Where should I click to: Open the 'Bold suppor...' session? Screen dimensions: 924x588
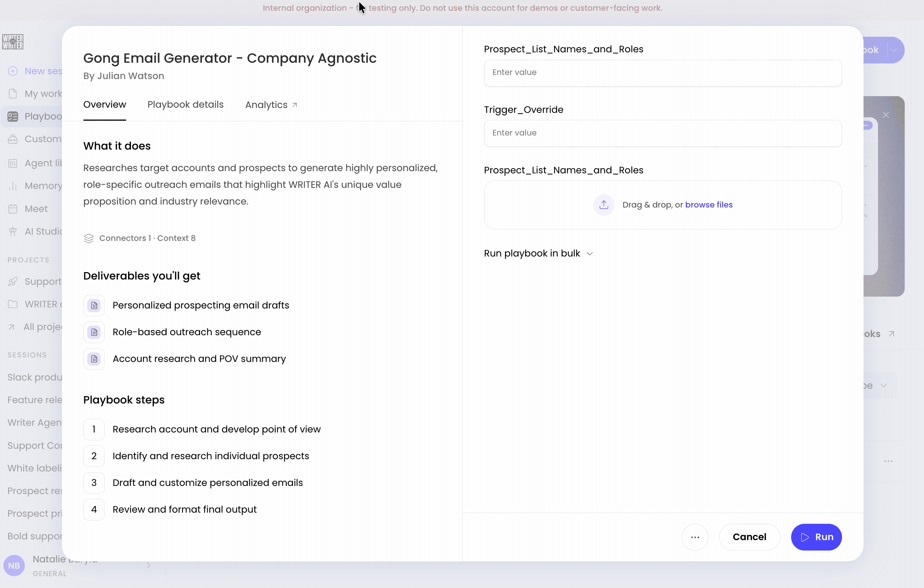[x=35, y=536]
